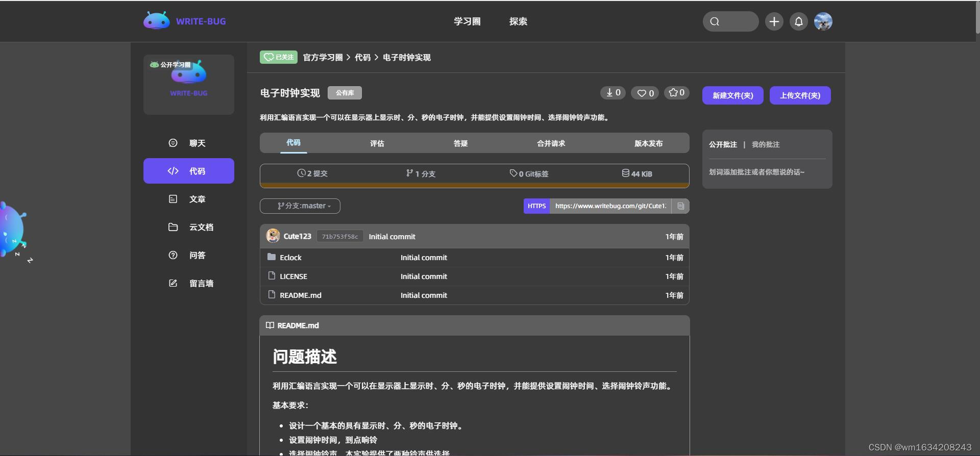Switch to the 版本发布 tab

(x=649, y=143)
